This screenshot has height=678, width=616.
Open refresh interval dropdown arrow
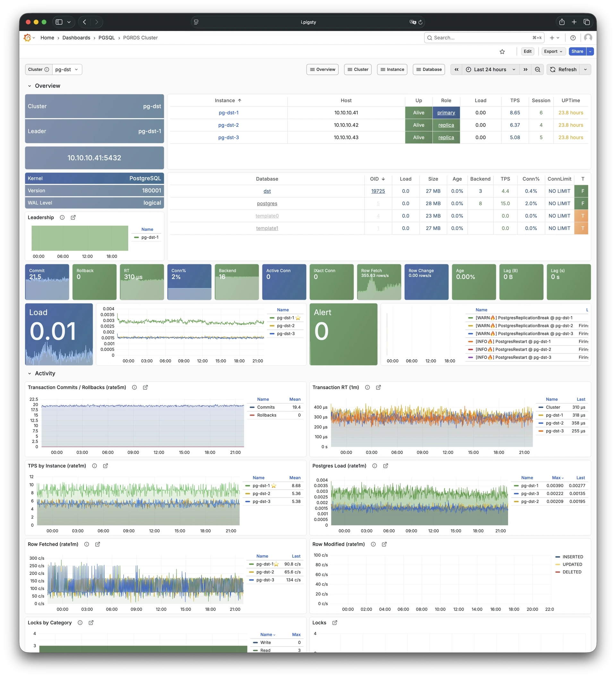[x=586, y=70]
